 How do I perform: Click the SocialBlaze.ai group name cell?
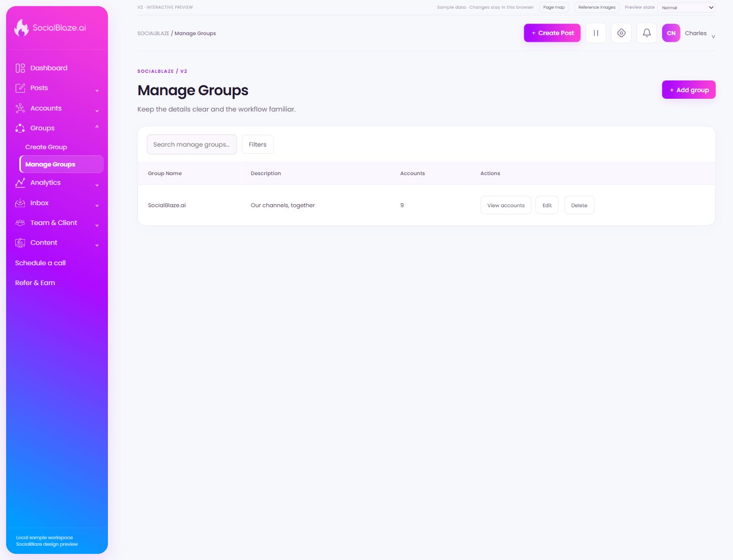(167, 206)
